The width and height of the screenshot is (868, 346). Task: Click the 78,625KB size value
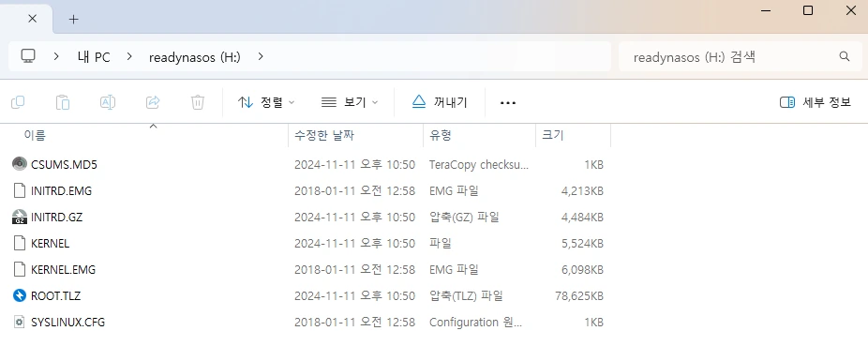coord(579,296)
